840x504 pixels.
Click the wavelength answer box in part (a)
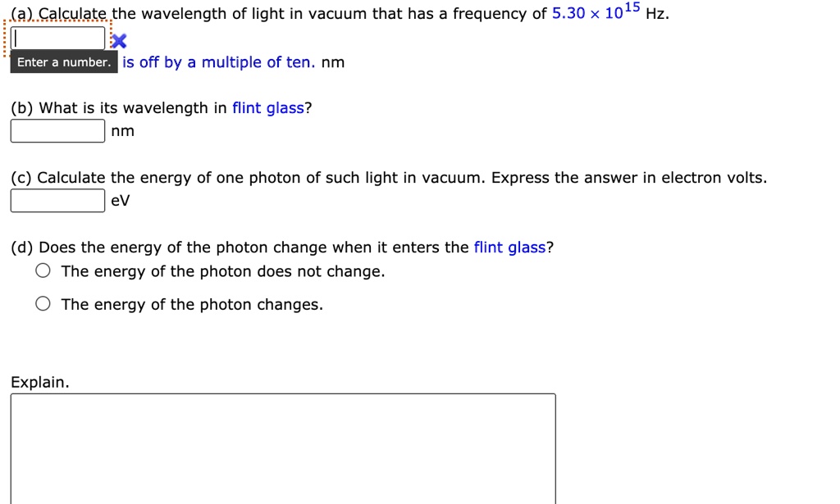(x=57, y=37)
